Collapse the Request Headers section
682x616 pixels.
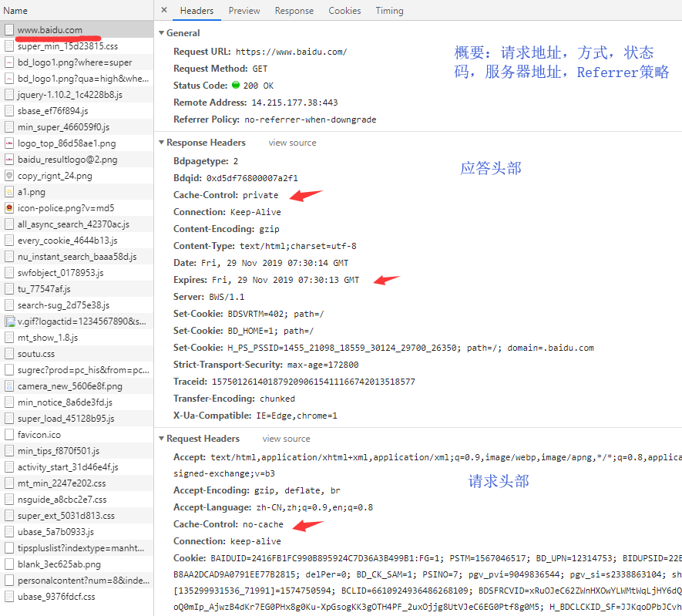coord(161,437)
